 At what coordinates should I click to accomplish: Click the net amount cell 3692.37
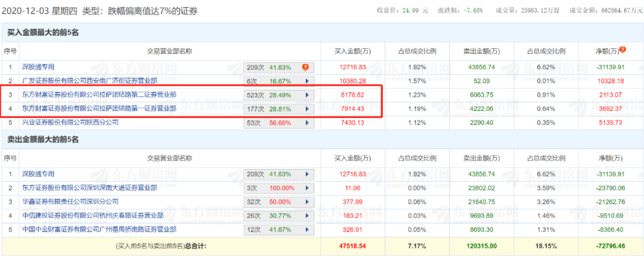[x=611, y=109]
